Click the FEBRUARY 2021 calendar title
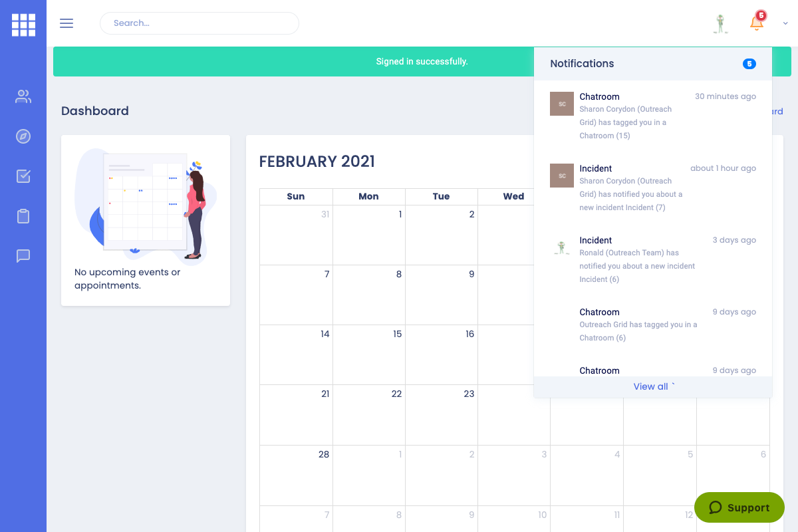The width and height of the screenshot is (798, 532). click(x=317, y=162)
